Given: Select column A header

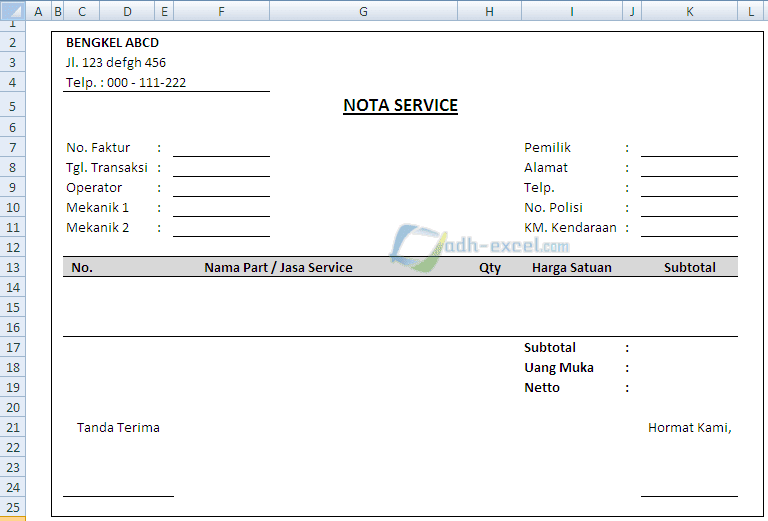Looking at the screenshot, I should point(38,11).
